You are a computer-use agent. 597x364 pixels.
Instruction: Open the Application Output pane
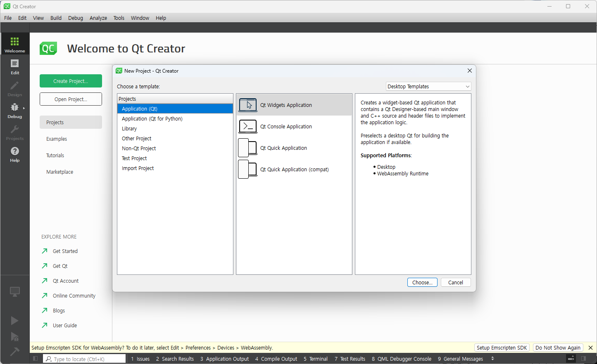pyautogui.click(x=224, y=359)
